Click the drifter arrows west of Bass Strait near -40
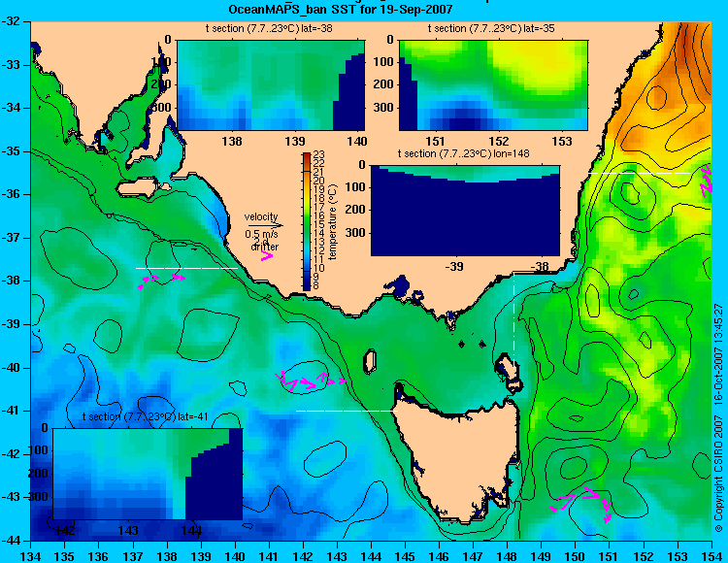The height and width of the screenshot is (563, 728). (x=311, y=381)
